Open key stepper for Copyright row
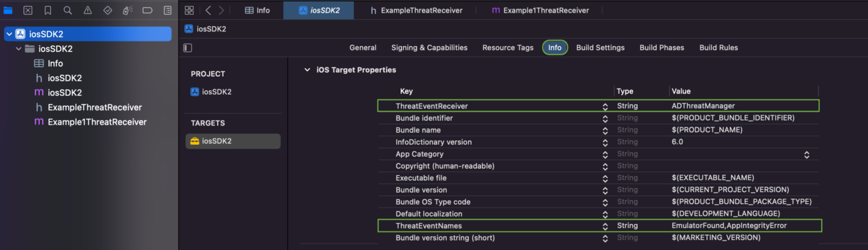 point(605,166)
